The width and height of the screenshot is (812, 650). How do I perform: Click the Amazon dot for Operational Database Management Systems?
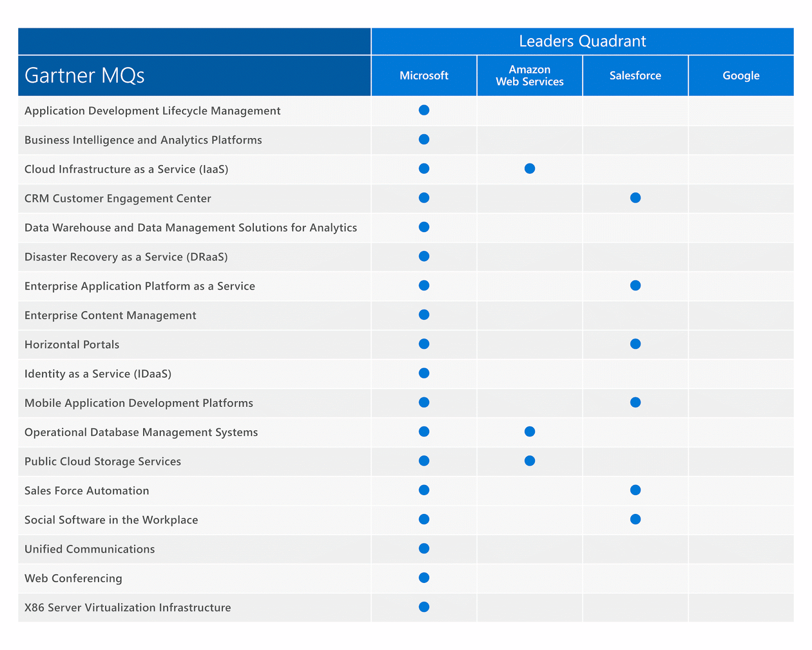tap(529, 432)
